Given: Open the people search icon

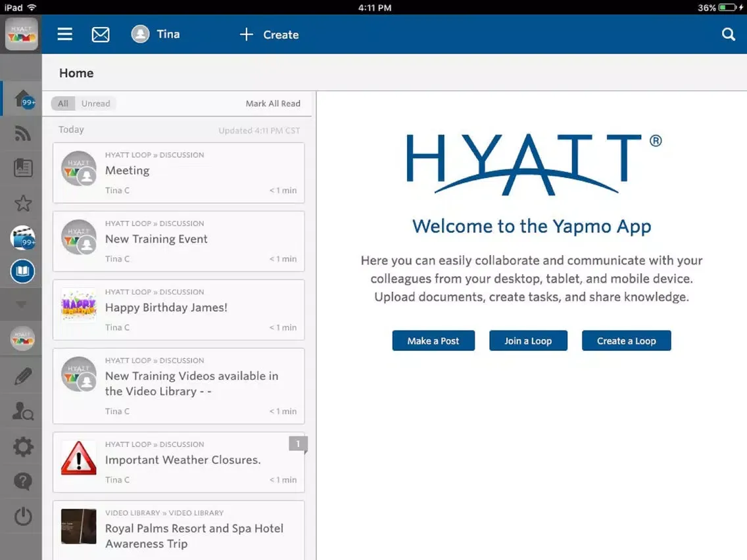Looking at the screenshot, I should tap(23, 411).
